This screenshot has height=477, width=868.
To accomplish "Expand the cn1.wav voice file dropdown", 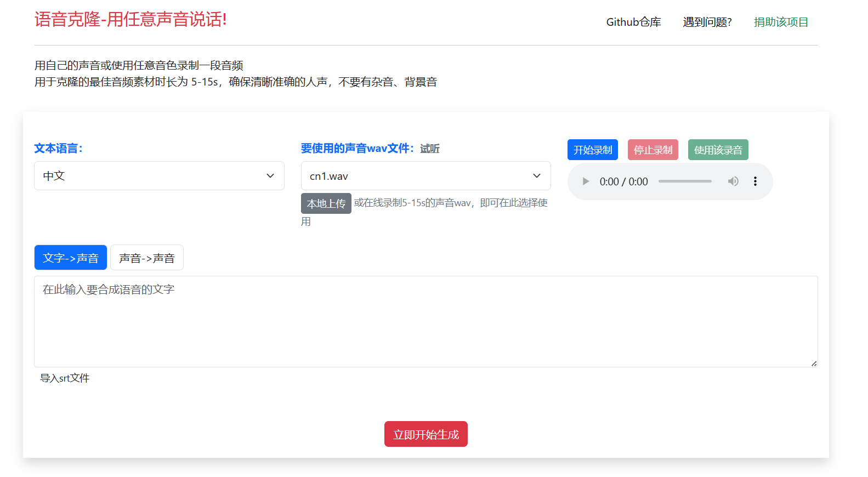I will click(x=426, y=176).
